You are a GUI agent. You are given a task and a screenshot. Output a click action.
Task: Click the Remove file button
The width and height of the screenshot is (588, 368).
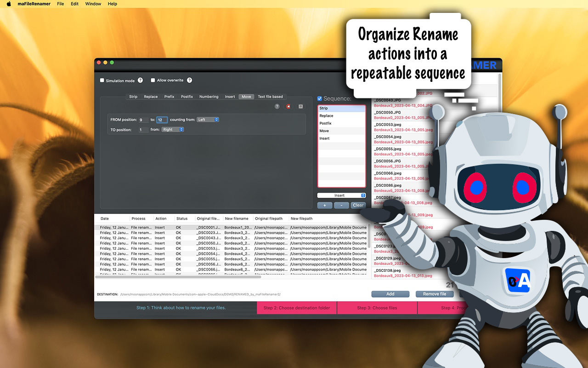435,294
